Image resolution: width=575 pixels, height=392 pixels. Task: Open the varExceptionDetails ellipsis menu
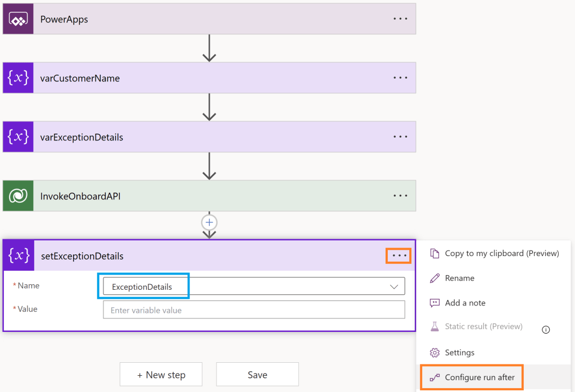(400, 136)
